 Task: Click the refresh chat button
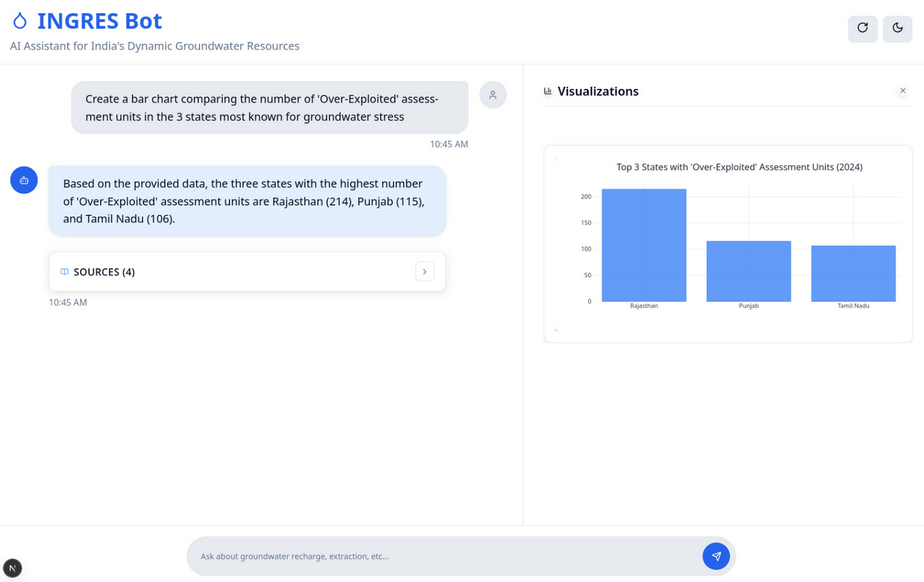pyautogui.click(x=862, y=29)
